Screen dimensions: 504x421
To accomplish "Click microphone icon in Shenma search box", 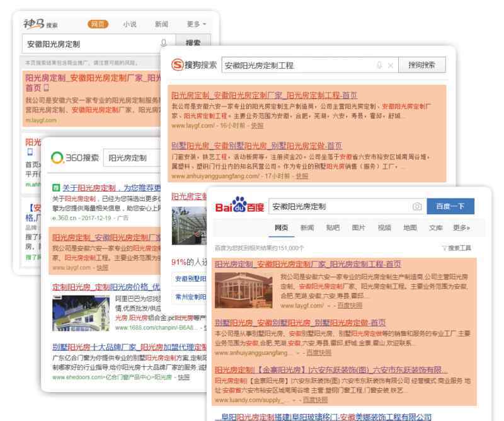I will coord(164,43).
